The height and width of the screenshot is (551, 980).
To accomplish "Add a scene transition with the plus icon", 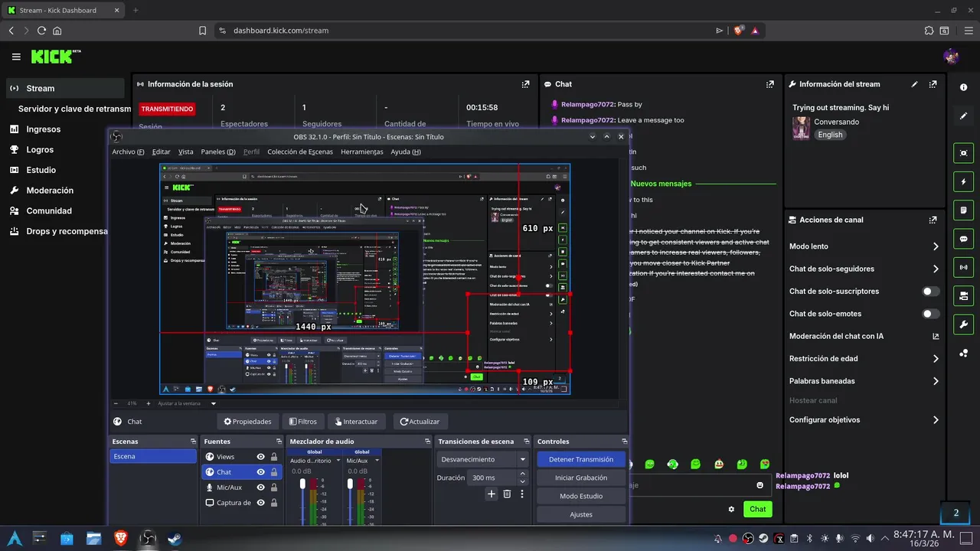I will [492, 494].
